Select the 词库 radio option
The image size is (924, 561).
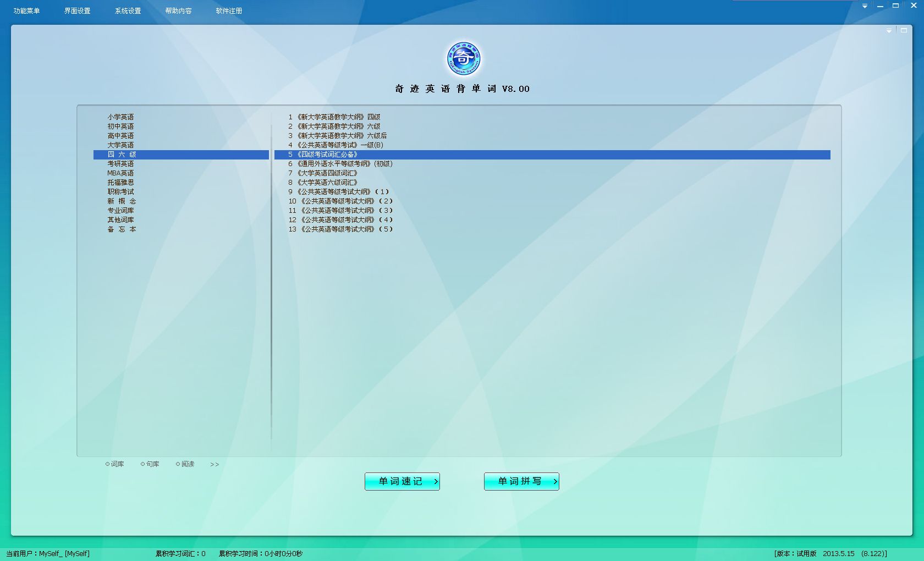coord(115,464)
